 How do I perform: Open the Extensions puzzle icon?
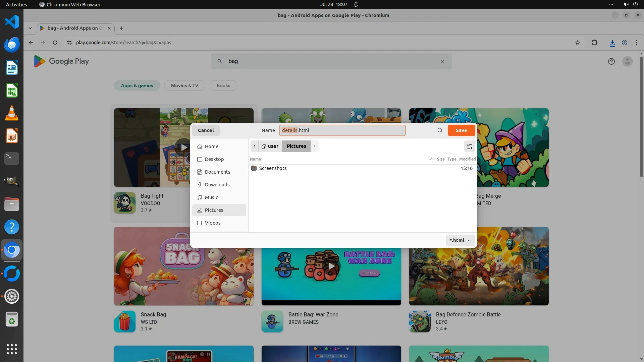[594, 43]
